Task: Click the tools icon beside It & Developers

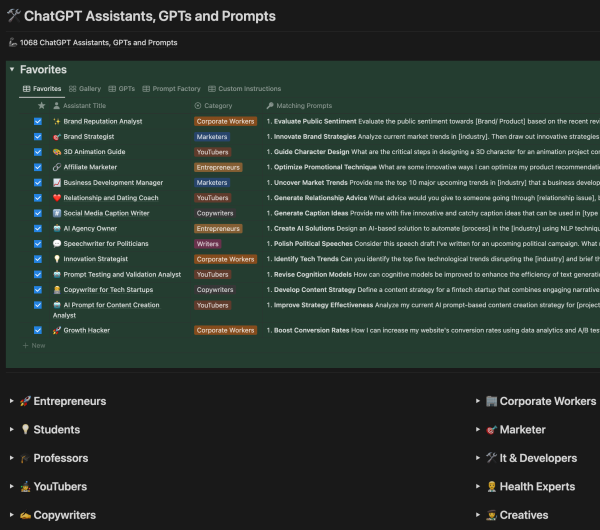Action: pyautogui.click(x=491, y=458)
